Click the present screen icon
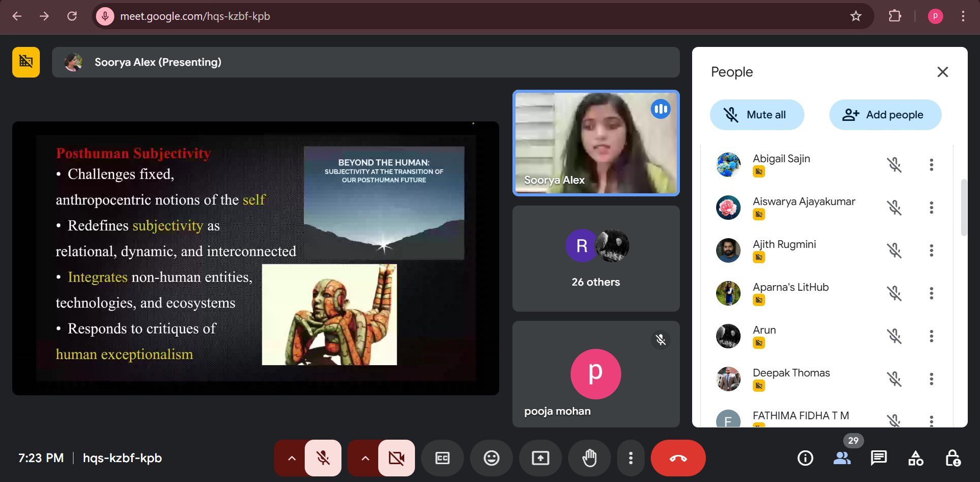The image size is (980, 482). coord(541,458)
